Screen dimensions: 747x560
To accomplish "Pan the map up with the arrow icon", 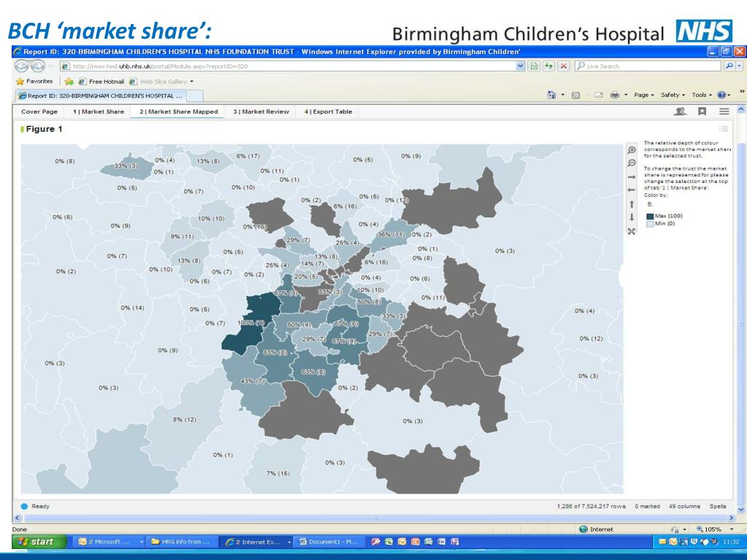I will coord(632,204).
